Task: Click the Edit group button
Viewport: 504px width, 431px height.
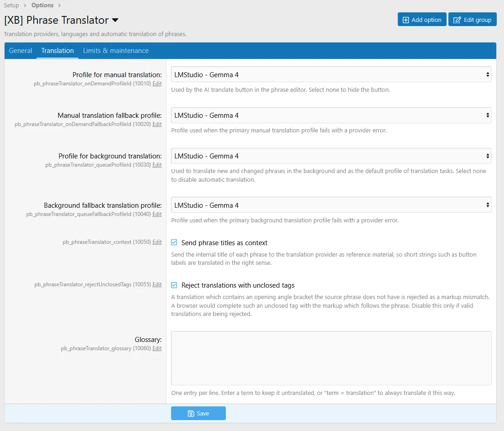Action: [x=472, y=20]
